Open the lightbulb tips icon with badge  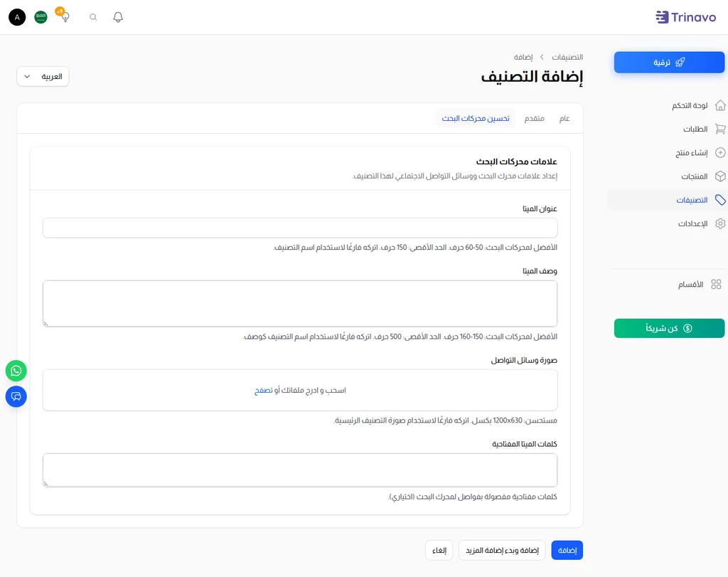(x=63, y=15)
